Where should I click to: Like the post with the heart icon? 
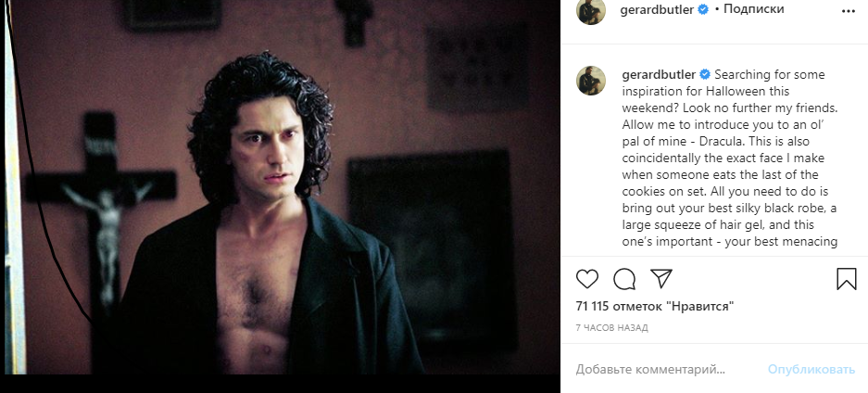tap(586, 279)
